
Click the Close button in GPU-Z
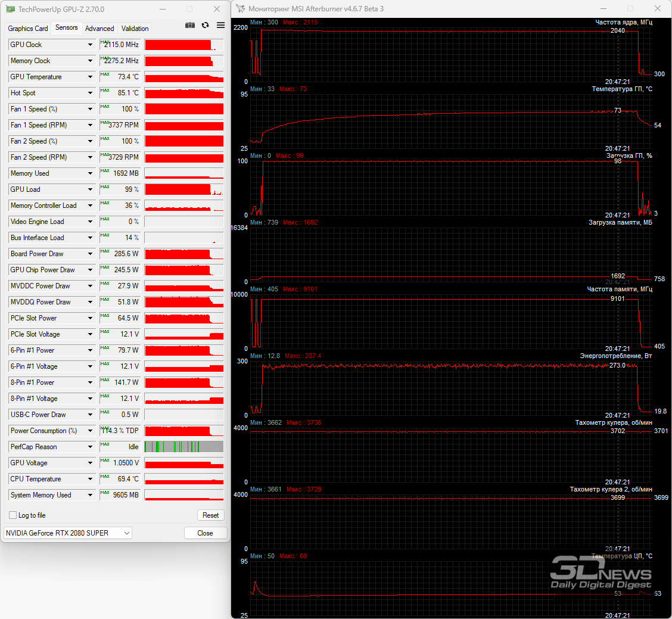click(205, 533)
